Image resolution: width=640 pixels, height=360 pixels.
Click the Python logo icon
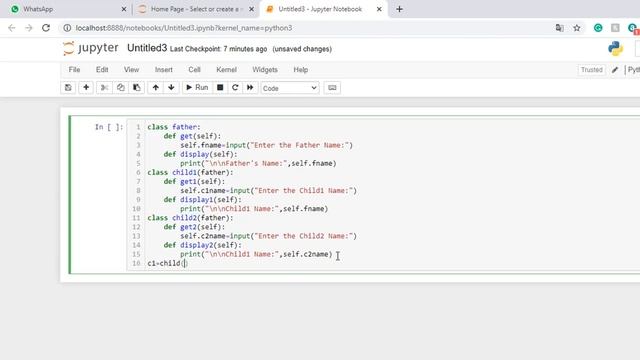tap(615, 49)
